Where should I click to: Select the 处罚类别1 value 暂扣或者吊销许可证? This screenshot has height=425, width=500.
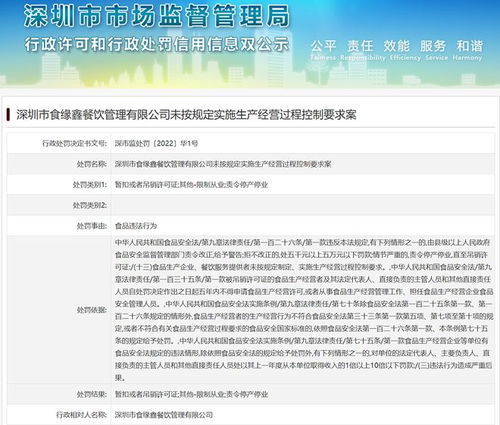tap(191, 185)
